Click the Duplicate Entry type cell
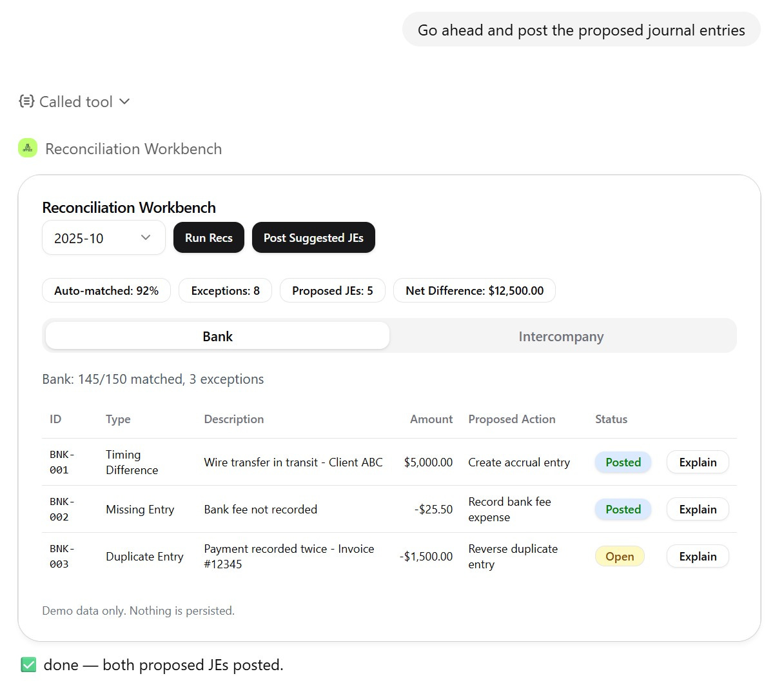This screenshot has height=685, width=784. (144, 556)
